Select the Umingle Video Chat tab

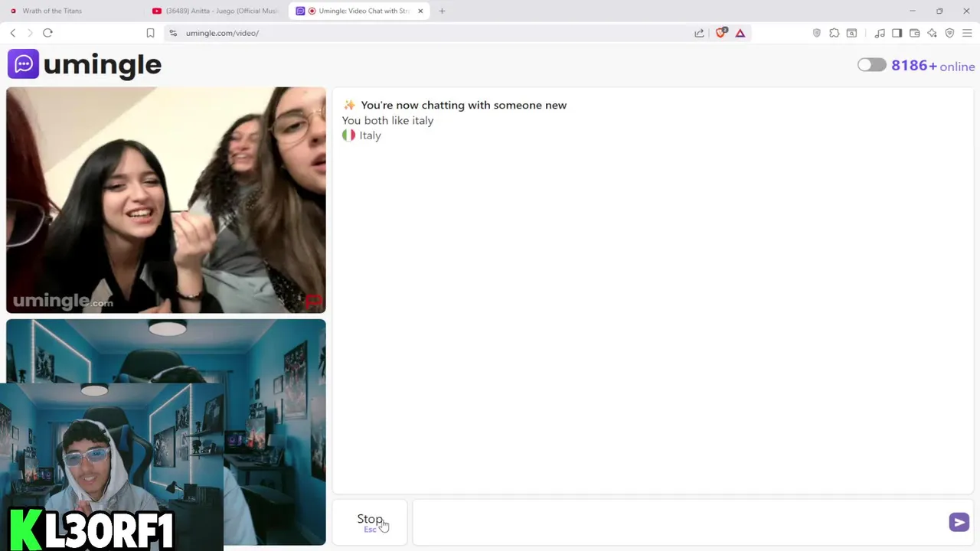(x=359, y=11)
